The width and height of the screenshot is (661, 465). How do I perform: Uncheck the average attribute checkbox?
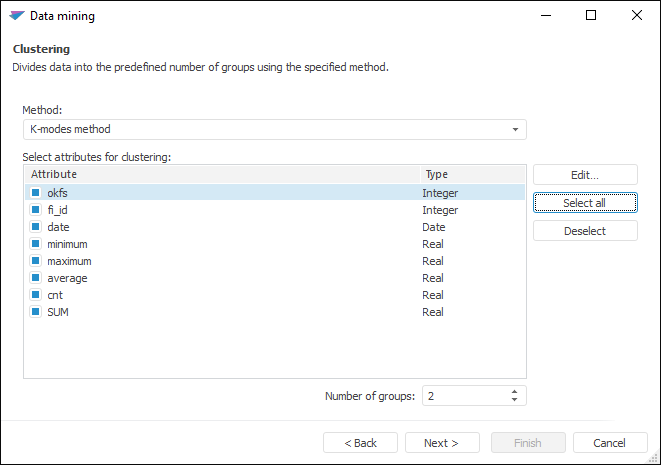35,278
